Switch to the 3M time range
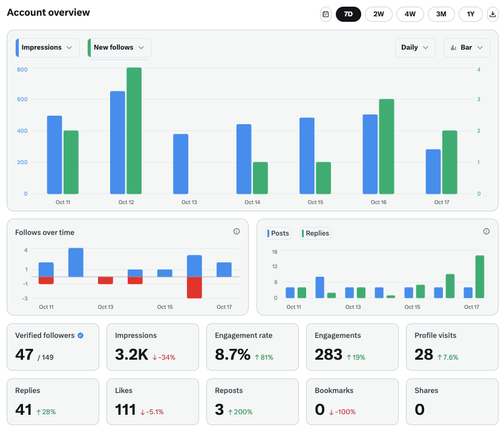The image size is (504, 436). click(x=441, y=14)
